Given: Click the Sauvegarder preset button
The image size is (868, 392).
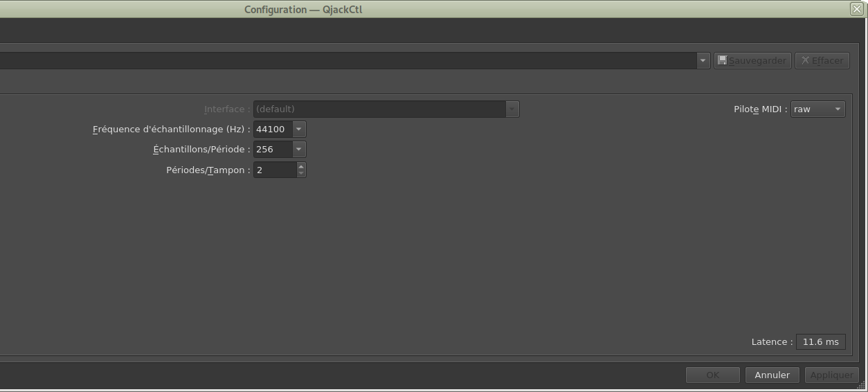Looking at the screenshot, I should pos(752,60).
